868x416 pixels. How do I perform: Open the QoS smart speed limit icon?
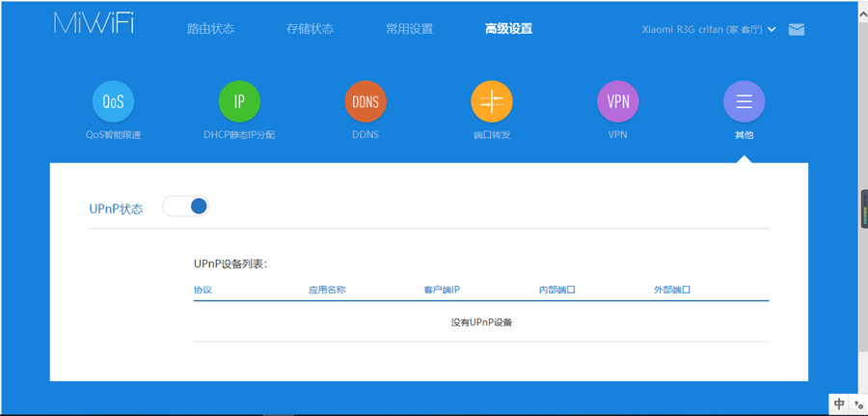click(113, 101)
